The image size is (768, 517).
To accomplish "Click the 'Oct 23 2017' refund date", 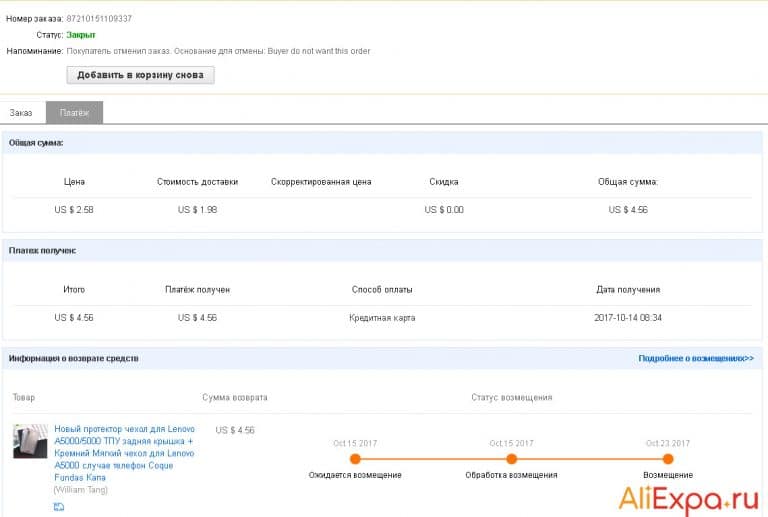I will point(668,443).
